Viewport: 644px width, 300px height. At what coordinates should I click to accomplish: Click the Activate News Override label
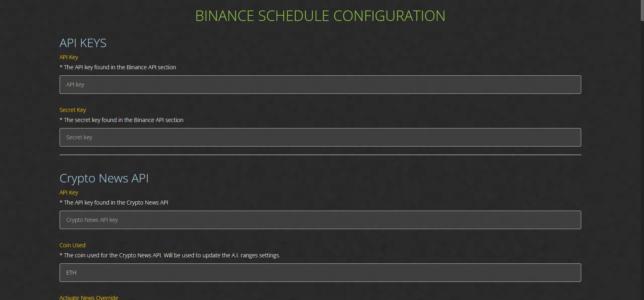tap(89, 298)
